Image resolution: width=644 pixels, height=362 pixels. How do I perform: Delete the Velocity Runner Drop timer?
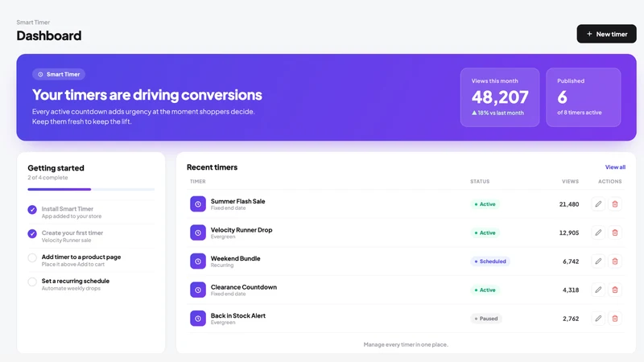(615, 232)
